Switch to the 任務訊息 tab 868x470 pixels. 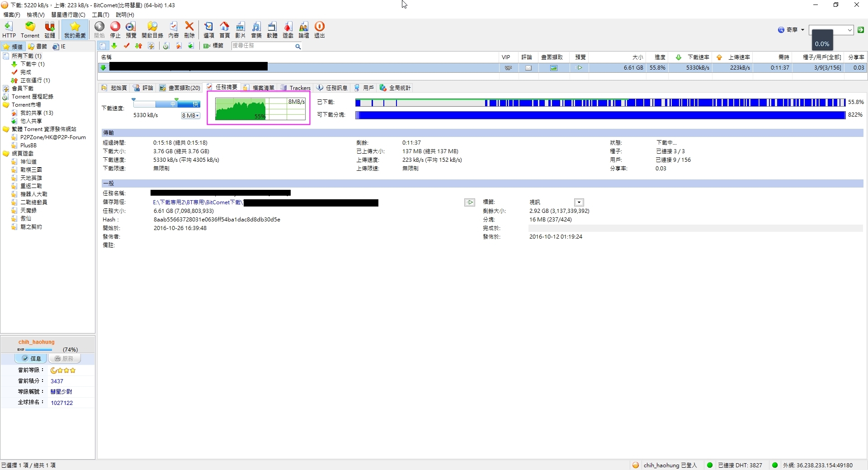pyautogui.click(x=332, y=88)
